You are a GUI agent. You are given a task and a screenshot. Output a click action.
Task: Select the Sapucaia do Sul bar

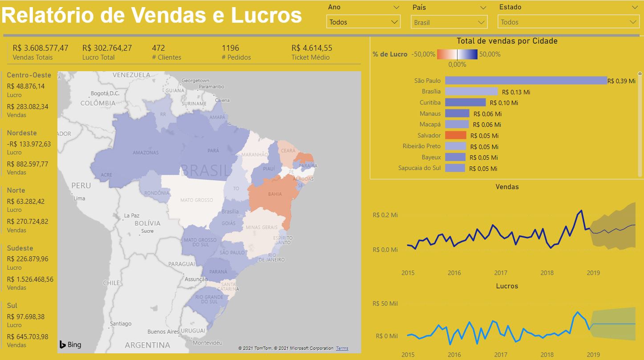pos(455,168)
